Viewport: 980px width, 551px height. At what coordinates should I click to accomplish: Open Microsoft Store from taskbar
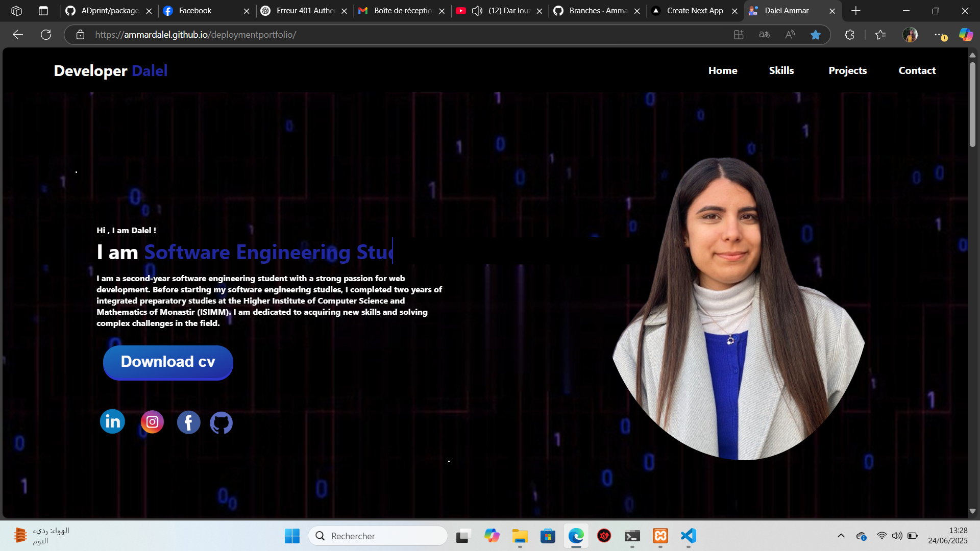tap(548, 536)
